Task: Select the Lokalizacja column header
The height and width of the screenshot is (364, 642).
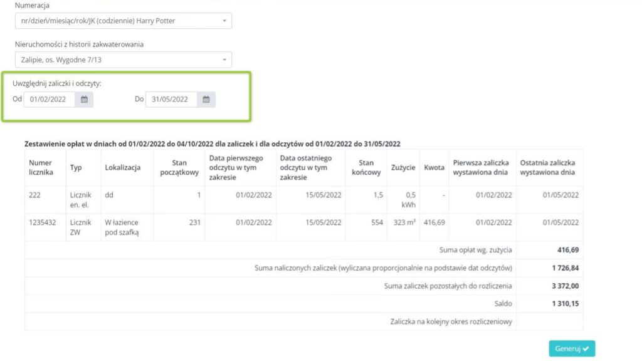Action: (x=124, y=167)
